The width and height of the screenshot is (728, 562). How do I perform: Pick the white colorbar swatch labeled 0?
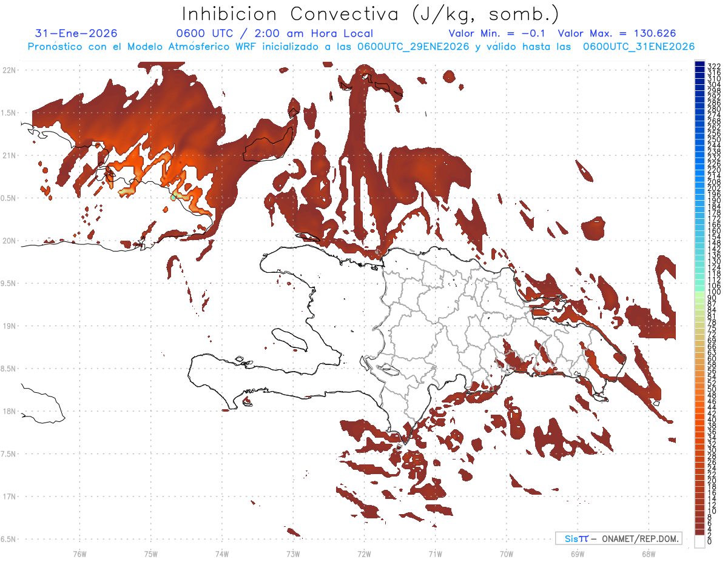699,540
